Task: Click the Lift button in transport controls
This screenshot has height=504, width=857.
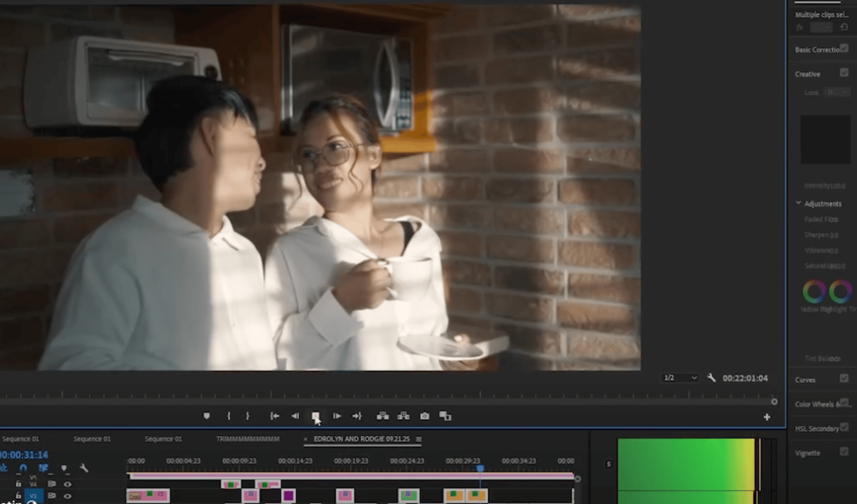Action: 383,416
